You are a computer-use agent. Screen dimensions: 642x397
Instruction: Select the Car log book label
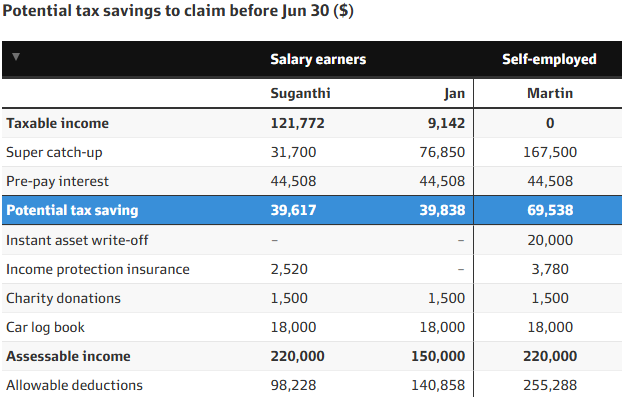point(45,327)
